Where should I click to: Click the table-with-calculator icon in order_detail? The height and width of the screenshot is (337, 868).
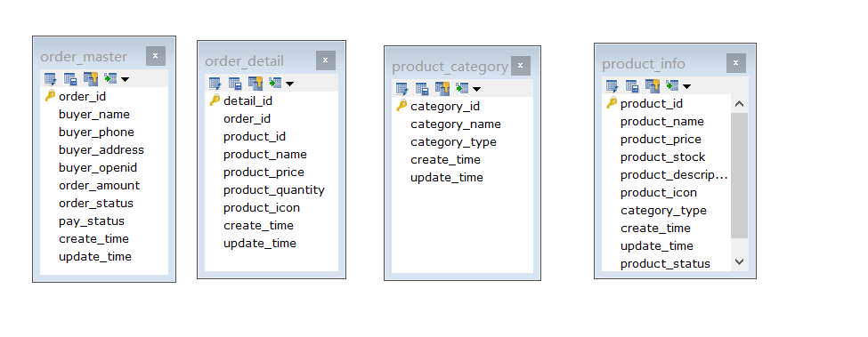[235, 84]
